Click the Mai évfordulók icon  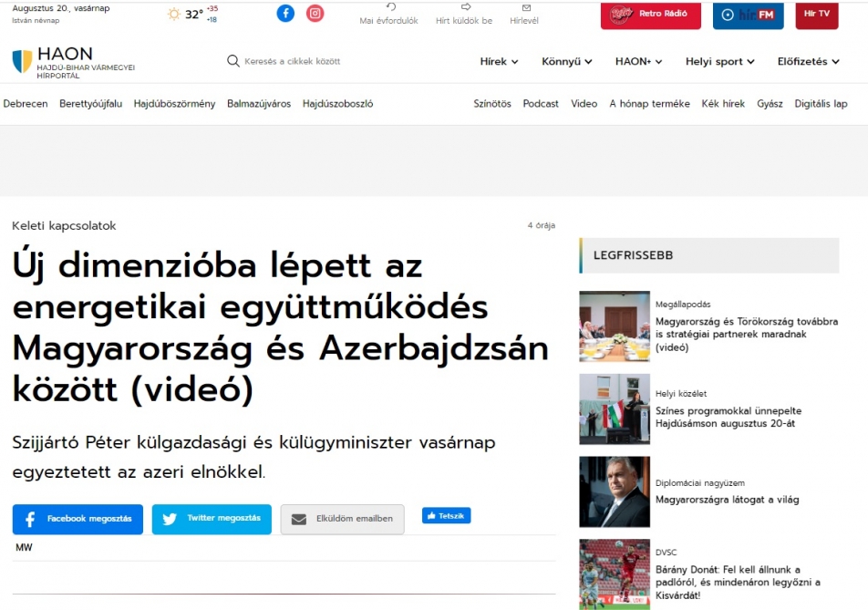391,7
